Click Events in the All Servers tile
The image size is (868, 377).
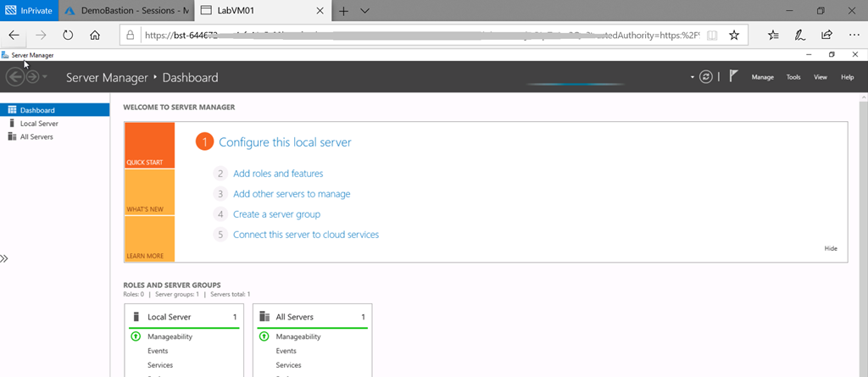tap(287, 351)
